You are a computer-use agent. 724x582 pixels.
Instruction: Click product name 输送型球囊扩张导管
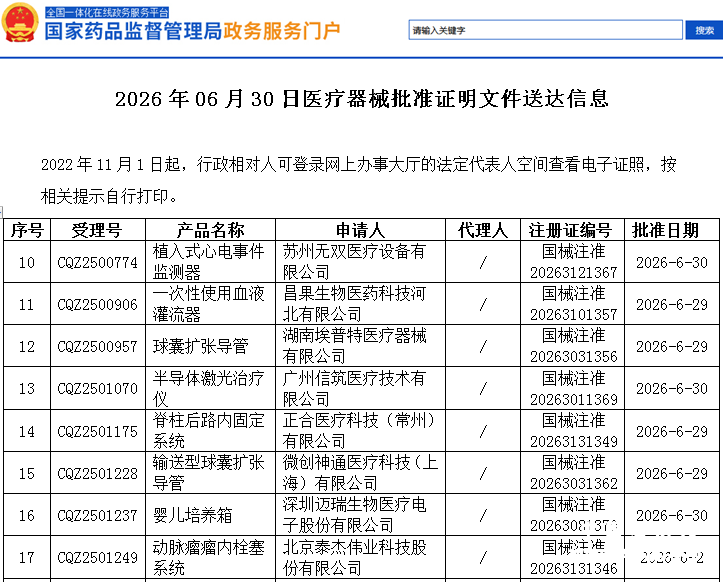click(208, 473)
